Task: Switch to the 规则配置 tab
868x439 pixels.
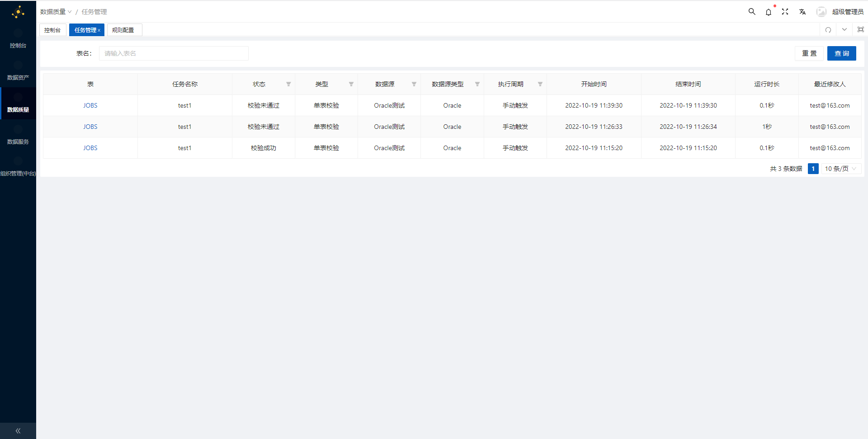Action: pos(123,30)
